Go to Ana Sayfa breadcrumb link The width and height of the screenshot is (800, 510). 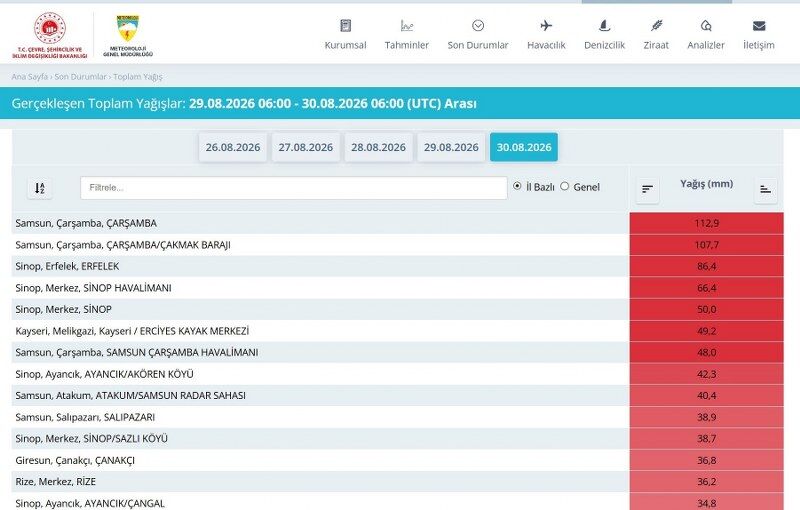(x=30, y=76)
